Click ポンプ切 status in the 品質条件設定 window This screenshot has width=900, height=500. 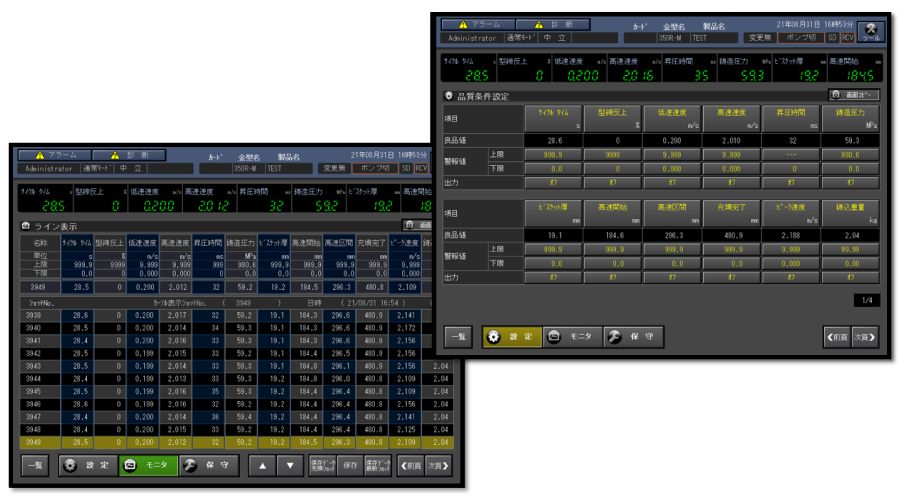coord(801,38)
